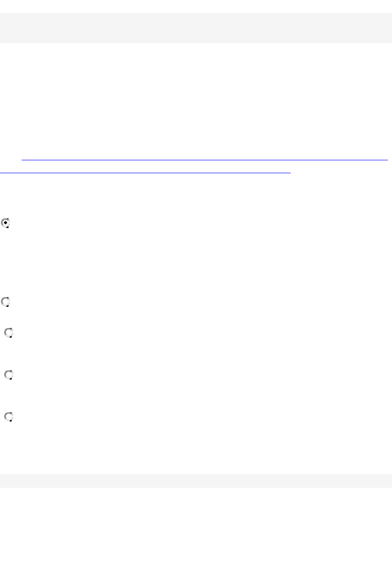This screenshot has height=585, width=392.
Task: Click blank label area beside the last radio
Action: click(92, 417)
